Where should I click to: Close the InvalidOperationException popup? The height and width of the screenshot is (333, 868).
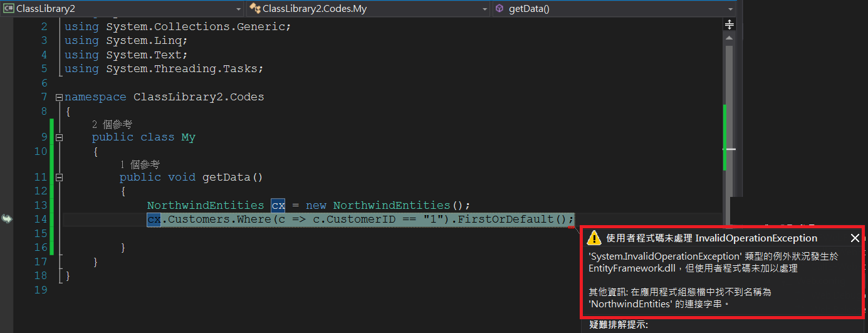tap(855, 238)
